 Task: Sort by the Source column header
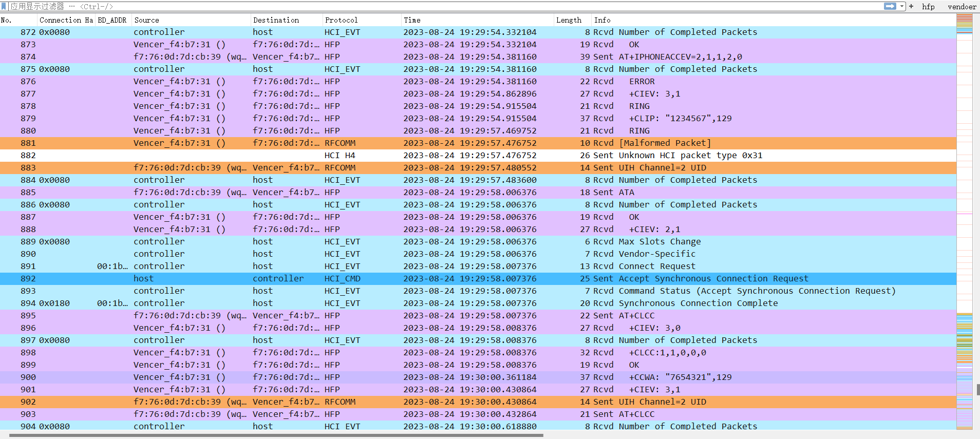click(192, 20)
